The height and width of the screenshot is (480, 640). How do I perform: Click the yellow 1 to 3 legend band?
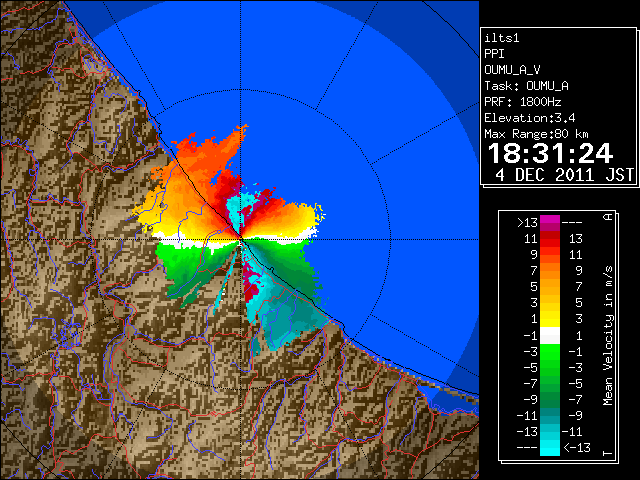(550, 319)
